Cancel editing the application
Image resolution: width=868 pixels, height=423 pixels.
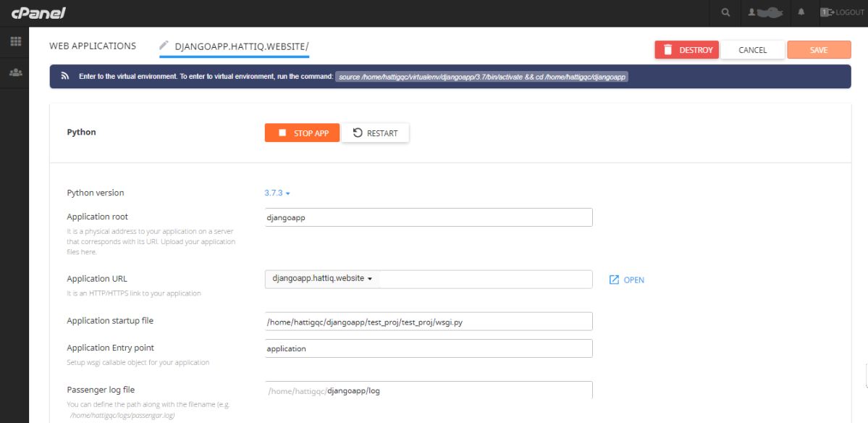[752, 50]
